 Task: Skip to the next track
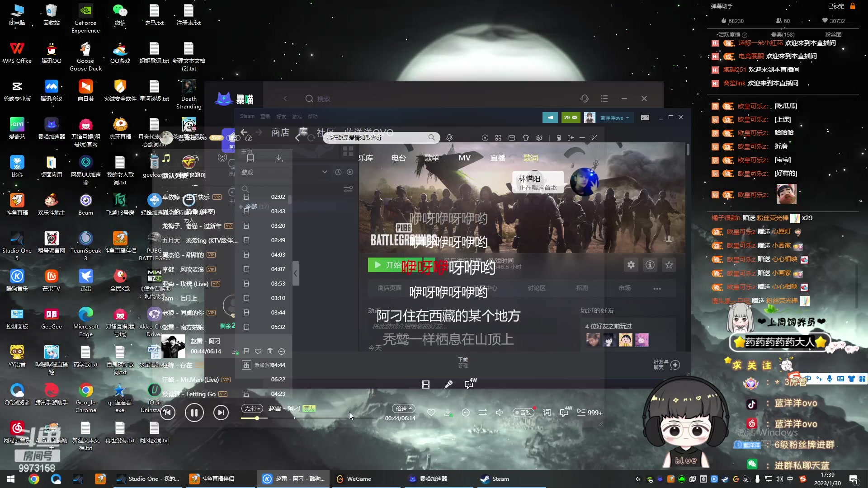(x=221, y=413)
